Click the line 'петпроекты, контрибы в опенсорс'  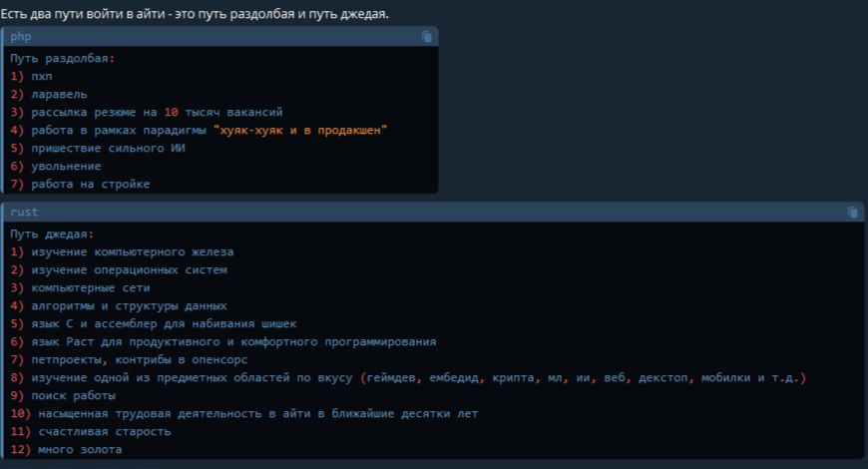[x=139, y=360]
